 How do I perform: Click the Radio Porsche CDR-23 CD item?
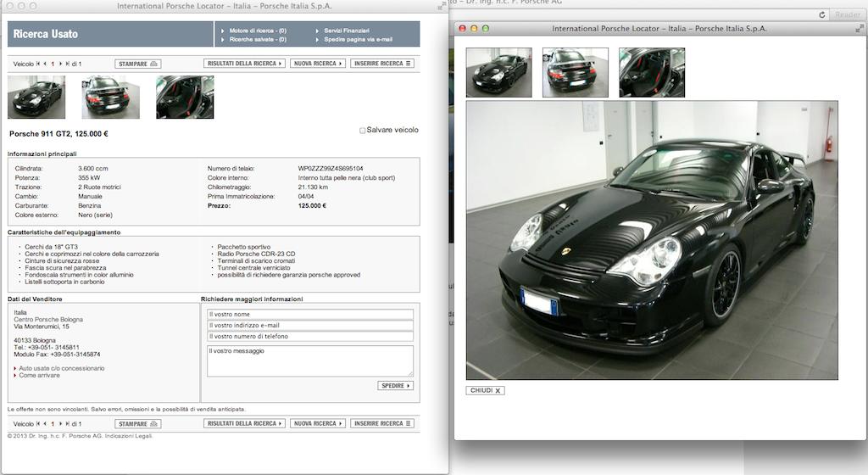[256, 254]
